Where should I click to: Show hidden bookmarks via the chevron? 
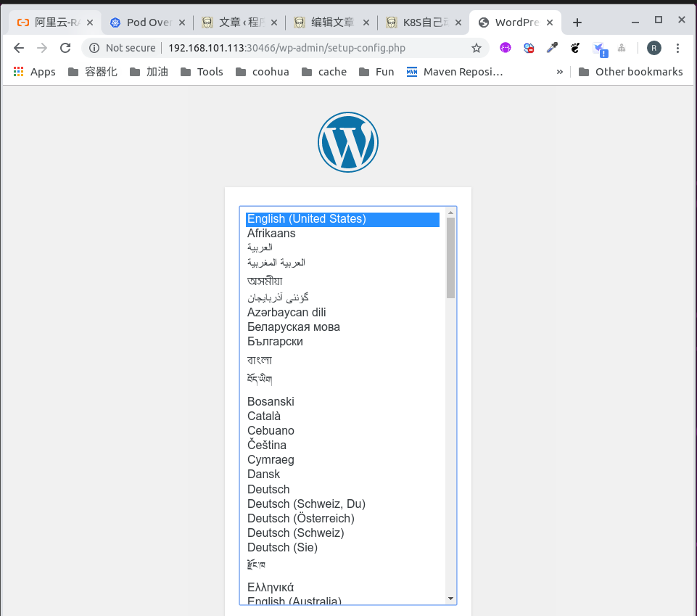560,72
